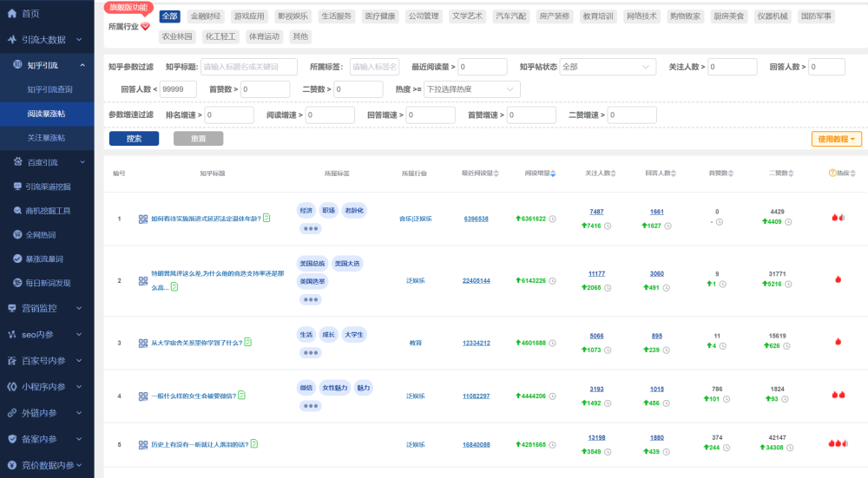Click green copy icon after row 5 title
Viewport: 868px width, 478px height.
click(254, 443)
